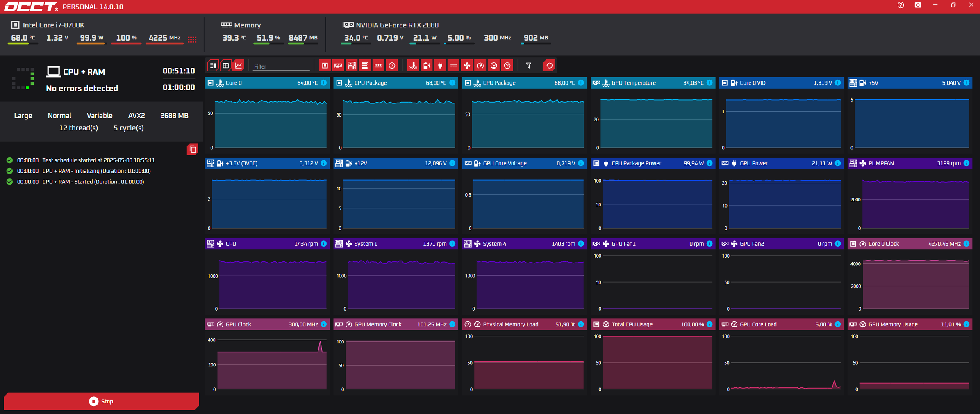Toggle voltage sensor type filter

tap(427, 66)
